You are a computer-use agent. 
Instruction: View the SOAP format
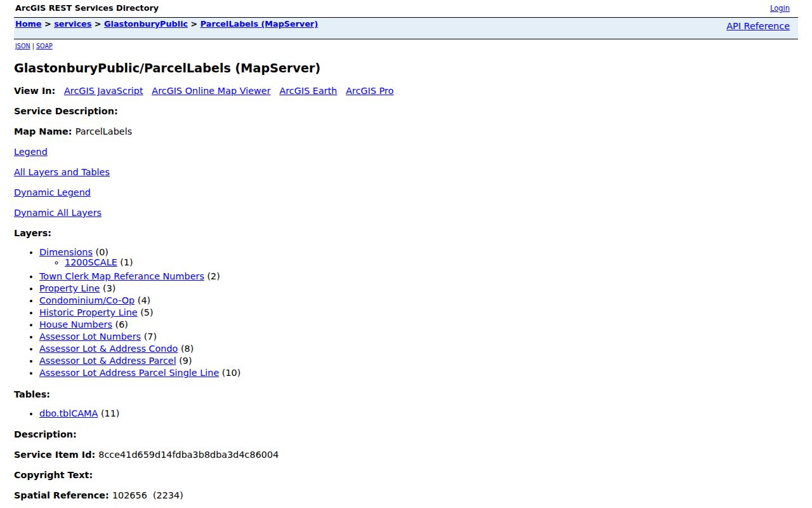click(44, 46)
